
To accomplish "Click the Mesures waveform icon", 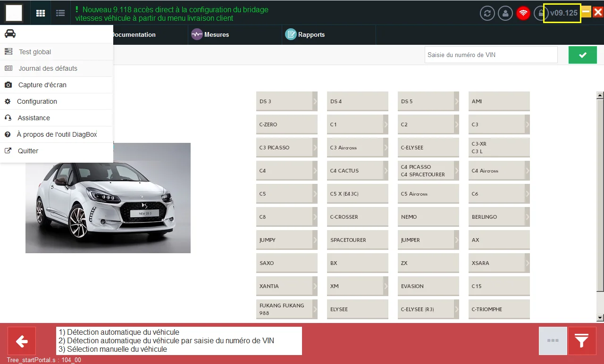I will (x=197, y=34).
